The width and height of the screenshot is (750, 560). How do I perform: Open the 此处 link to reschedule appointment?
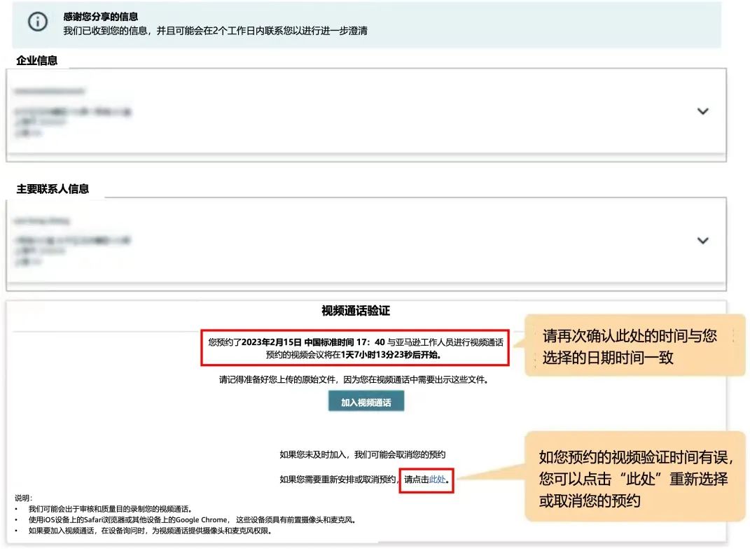point(437,480)
